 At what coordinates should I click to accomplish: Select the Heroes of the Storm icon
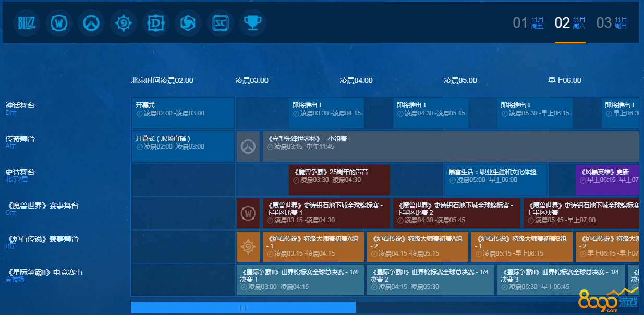(x=188, y=23)
